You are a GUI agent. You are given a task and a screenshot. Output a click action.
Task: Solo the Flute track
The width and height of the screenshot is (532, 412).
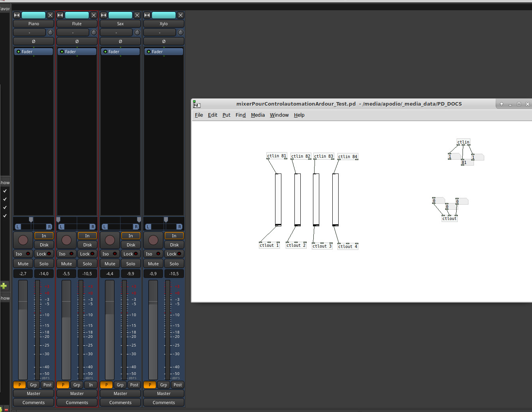[87, 264]
